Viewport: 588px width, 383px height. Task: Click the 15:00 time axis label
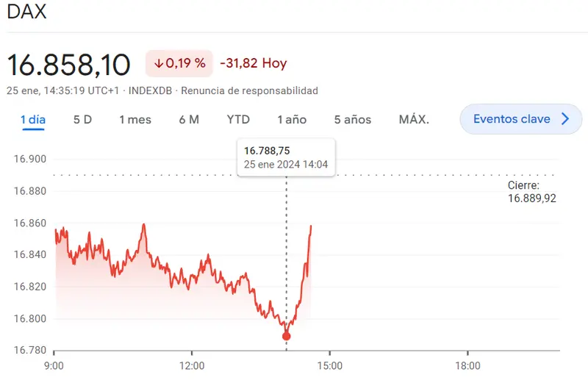(330, 365)
